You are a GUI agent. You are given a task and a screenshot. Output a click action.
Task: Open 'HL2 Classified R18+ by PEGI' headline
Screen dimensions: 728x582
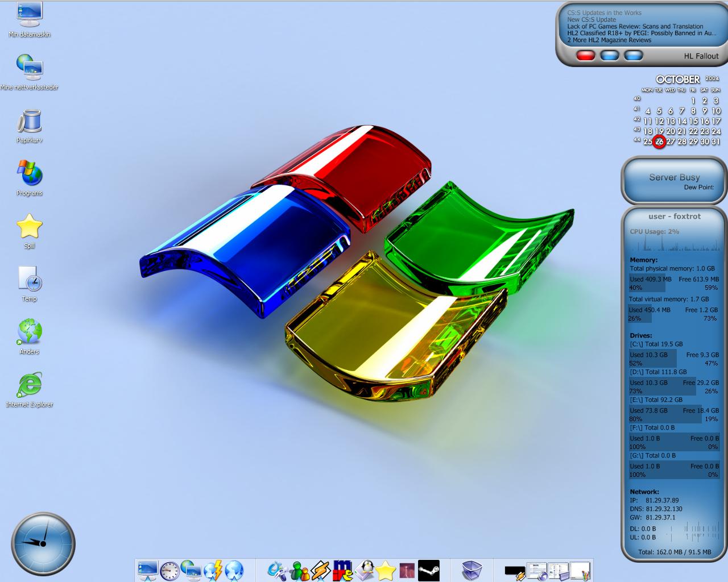(x=642, y=33)
